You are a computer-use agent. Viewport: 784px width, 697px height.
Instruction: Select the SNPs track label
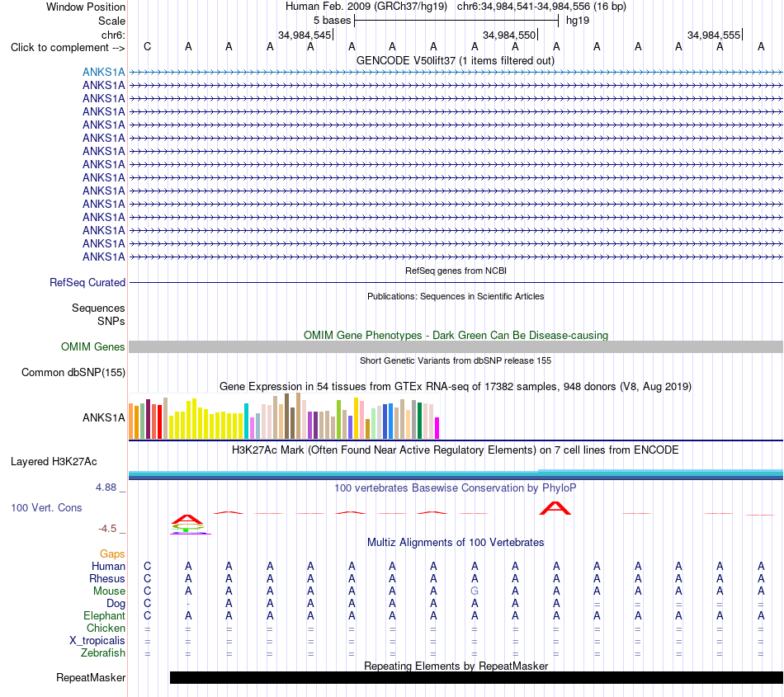pyautogui.click(x=111, y=321)
